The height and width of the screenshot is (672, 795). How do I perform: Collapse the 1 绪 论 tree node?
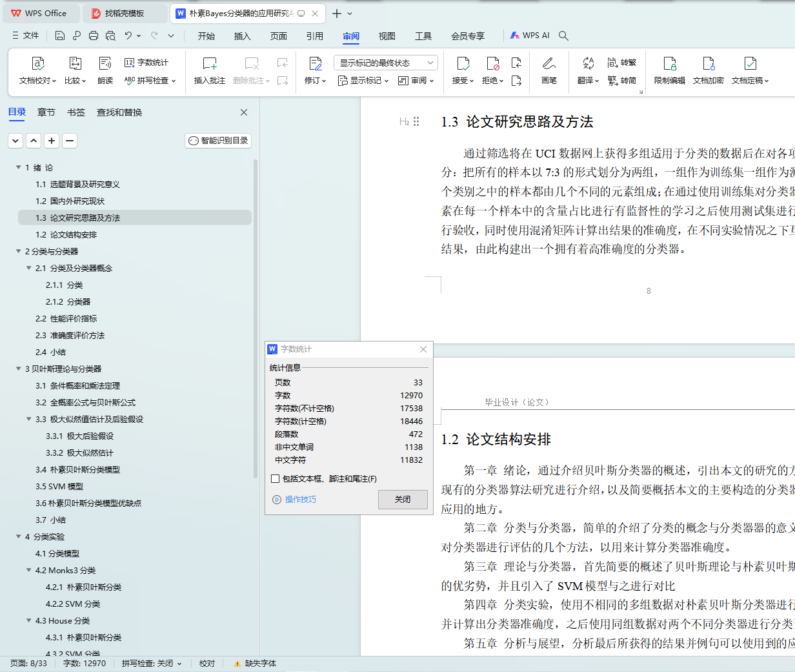pyautogui.click(x=19, y=167)
